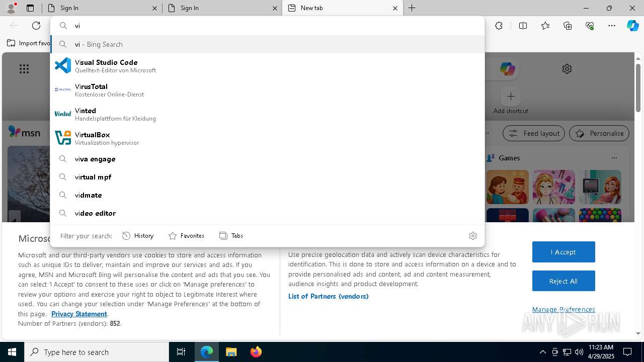
Task: Click the I Accept cookies button
Action: coord(563,252)
